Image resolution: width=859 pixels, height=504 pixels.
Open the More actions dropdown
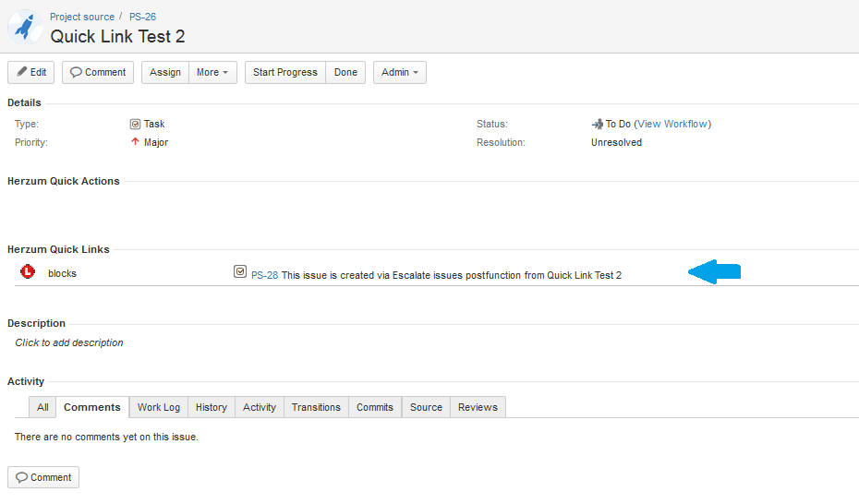(x=213, y=72)
